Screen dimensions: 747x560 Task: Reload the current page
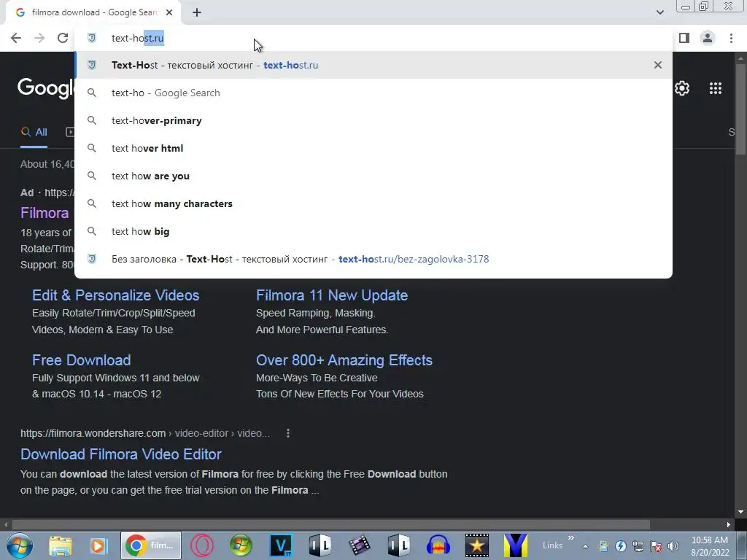click(63, 38)
